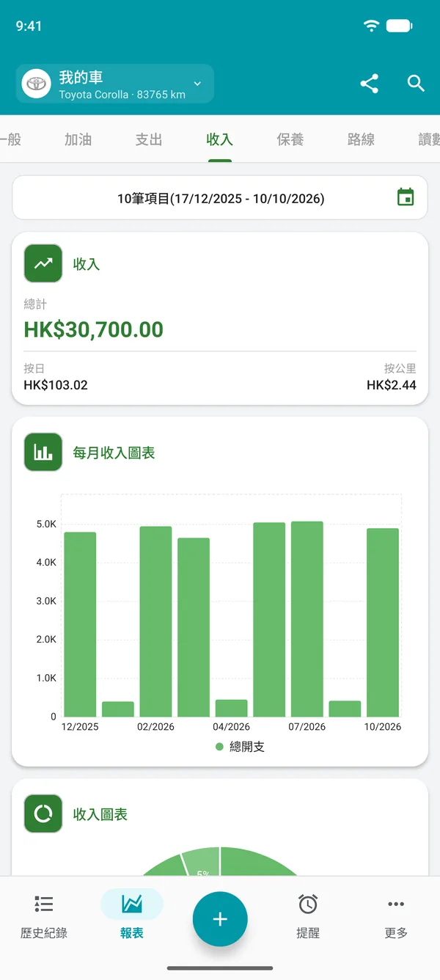440x980 pixels.
Task: Switch to the 路線 tab
Action: (x=361, y=139)
